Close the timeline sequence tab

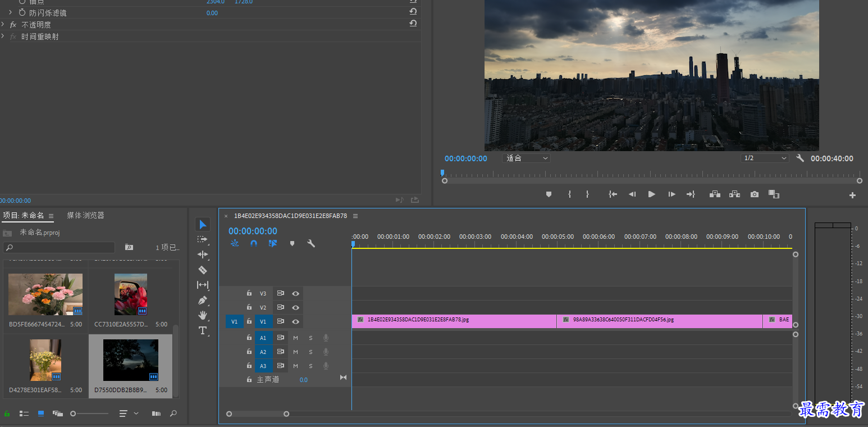click(226, 216)
